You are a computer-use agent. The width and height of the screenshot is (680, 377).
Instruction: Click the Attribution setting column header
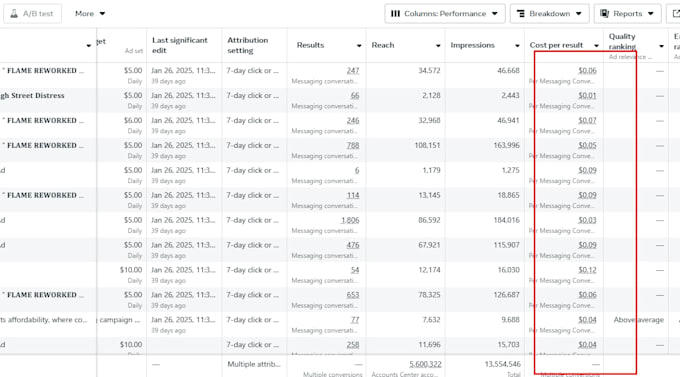248,45
